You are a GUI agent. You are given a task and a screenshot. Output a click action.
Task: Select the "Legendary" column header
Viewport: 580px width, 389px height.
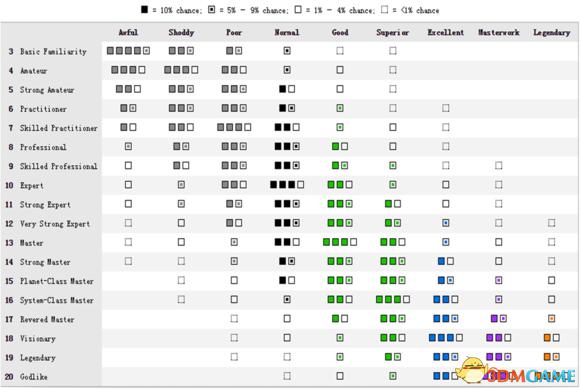(552, 33)
